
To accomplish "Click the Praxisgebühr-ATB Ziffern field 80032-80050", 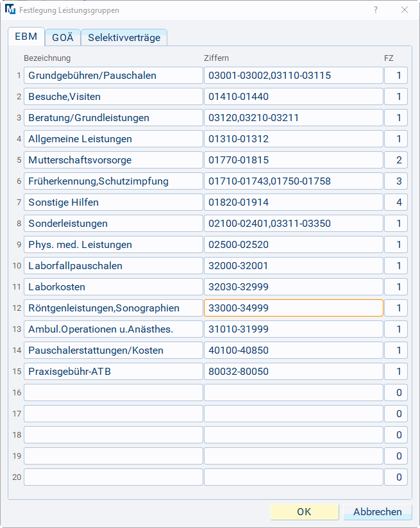I will point(293,372).
